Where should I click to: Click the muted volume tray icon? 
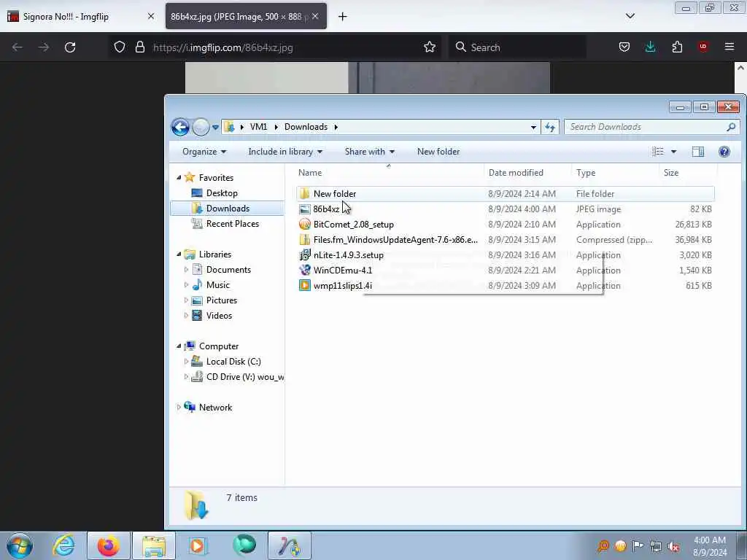[x=673, y=546]
